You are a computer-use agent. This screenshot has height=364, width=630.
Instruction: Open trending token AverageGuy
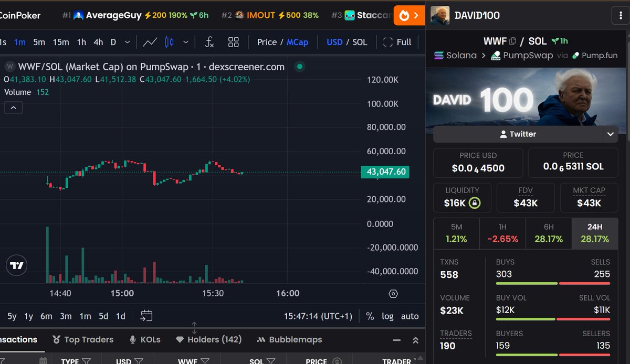tap(135, 15)
